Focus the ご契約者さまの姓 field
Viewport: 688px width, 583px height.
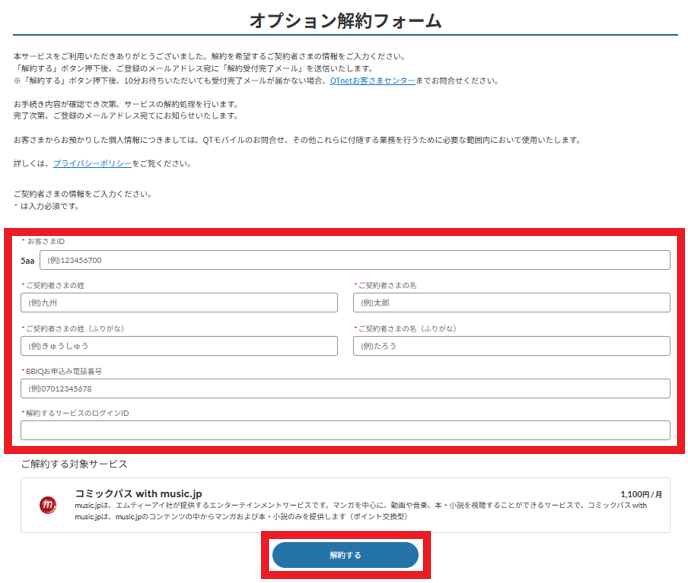pyautogui.click(x=179, y=303)
